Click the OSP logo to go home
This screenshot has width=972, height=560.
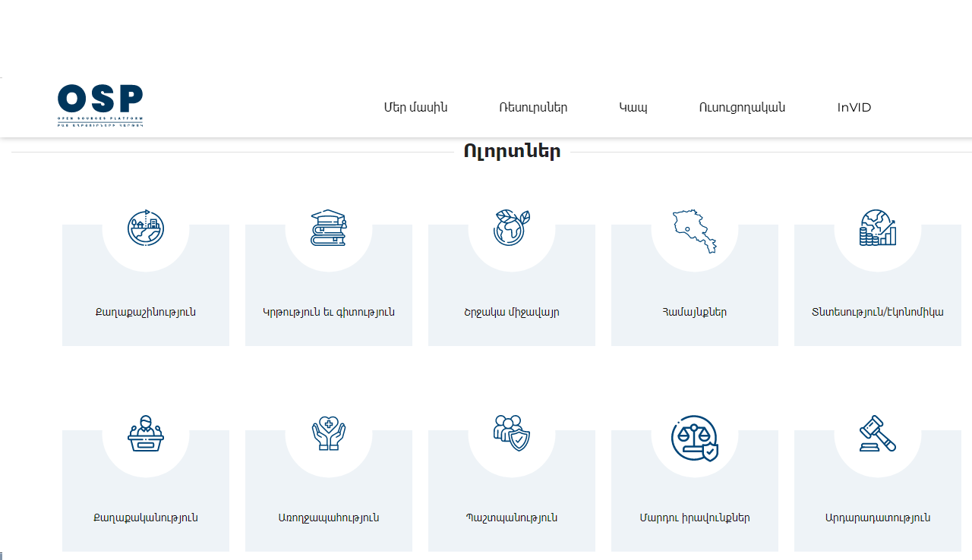(100, 105)
